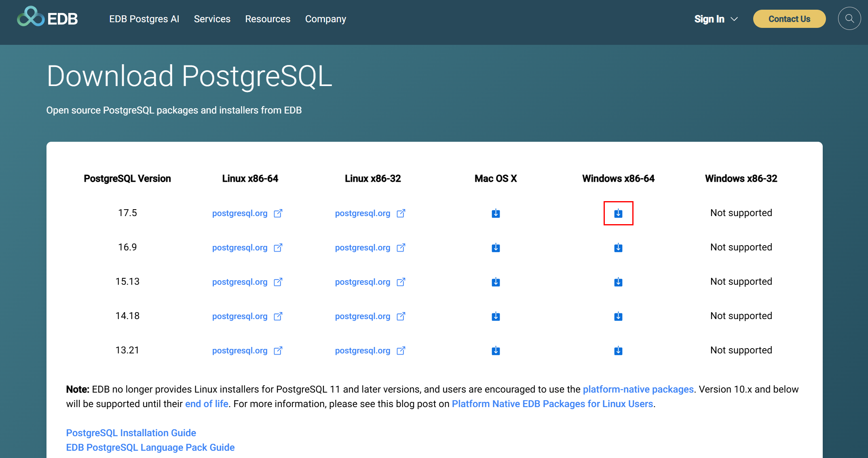Screen dimensions: 868x458
Task: Open postgresql.org link for 14.18 Linux x86-64
Action: pyautogui.click(x=247, y=316)
